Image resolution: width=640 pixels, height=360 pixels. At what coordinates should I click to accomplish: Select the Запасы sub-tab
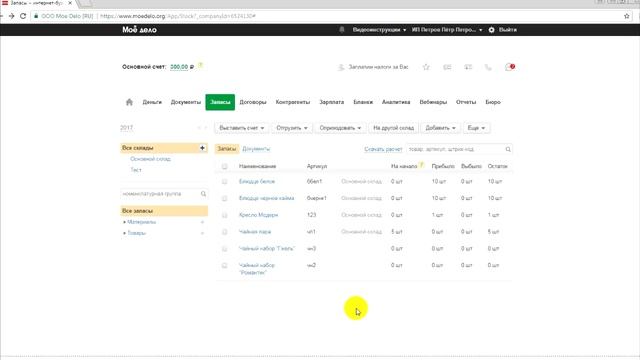(227, 149)
